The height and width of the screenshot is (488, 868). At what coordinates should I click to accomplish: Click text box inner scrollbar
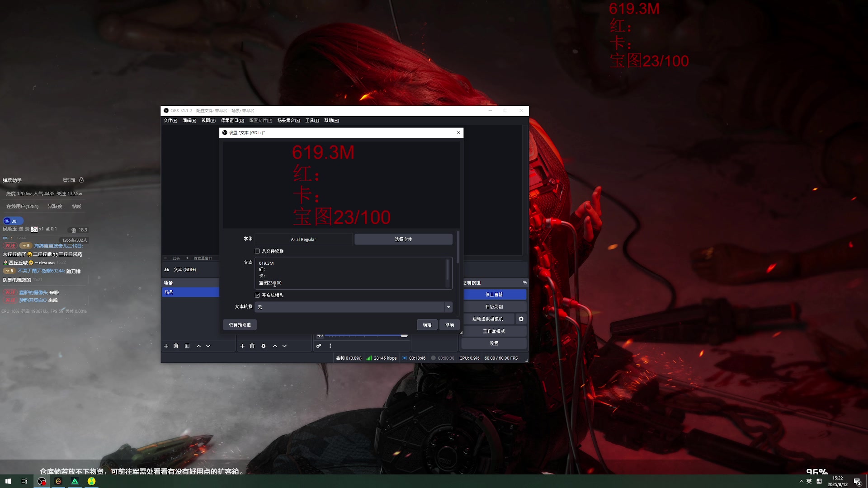(x=448, y=270)
